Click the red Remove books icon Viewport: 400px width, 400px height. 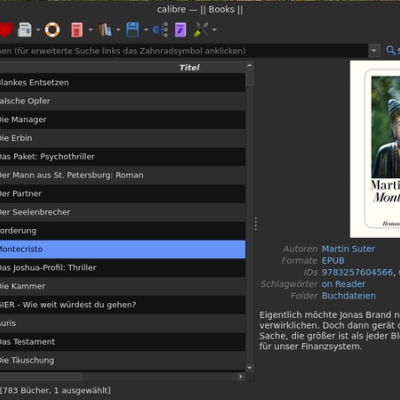pos(77,30)
